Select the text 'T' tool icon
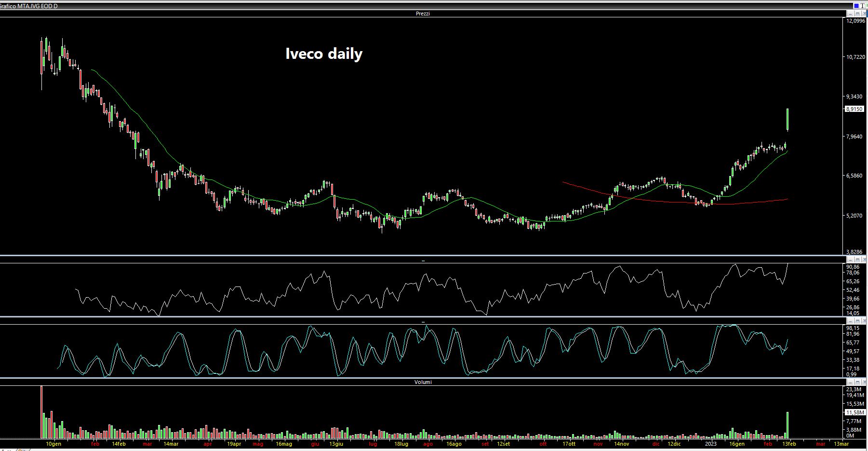This screenshot has width=868, height=451. click(863, 6)
